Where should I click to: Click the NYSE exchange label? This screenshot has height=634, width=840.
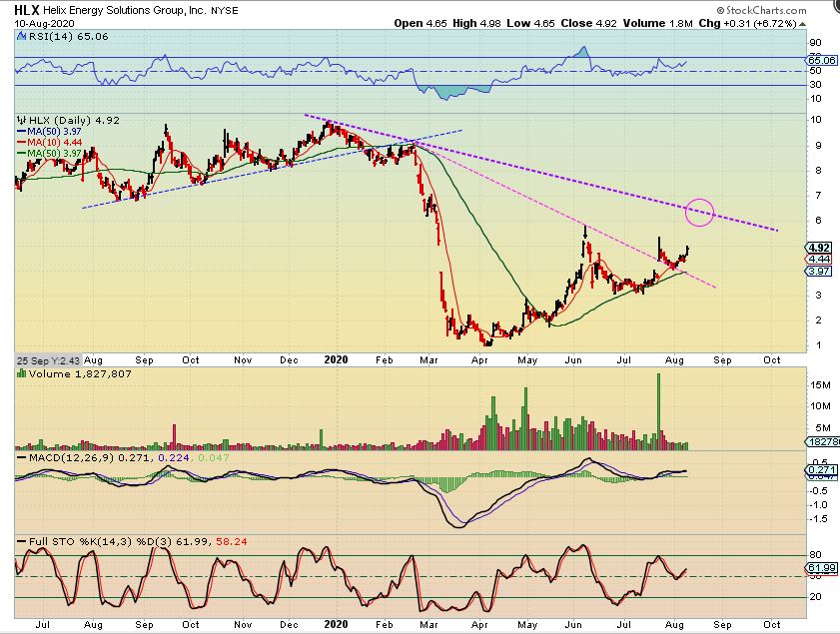coord(225,11)
